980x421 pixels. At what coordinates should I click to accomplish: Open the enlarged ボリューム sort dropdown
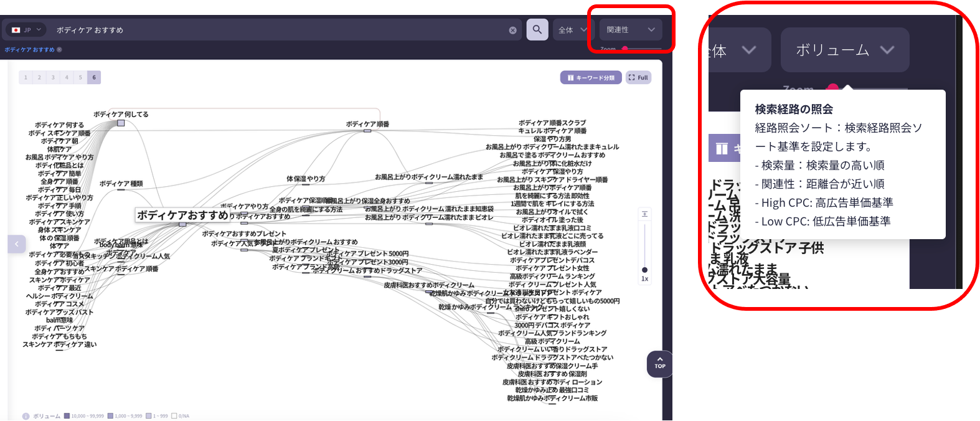point(844,50)
